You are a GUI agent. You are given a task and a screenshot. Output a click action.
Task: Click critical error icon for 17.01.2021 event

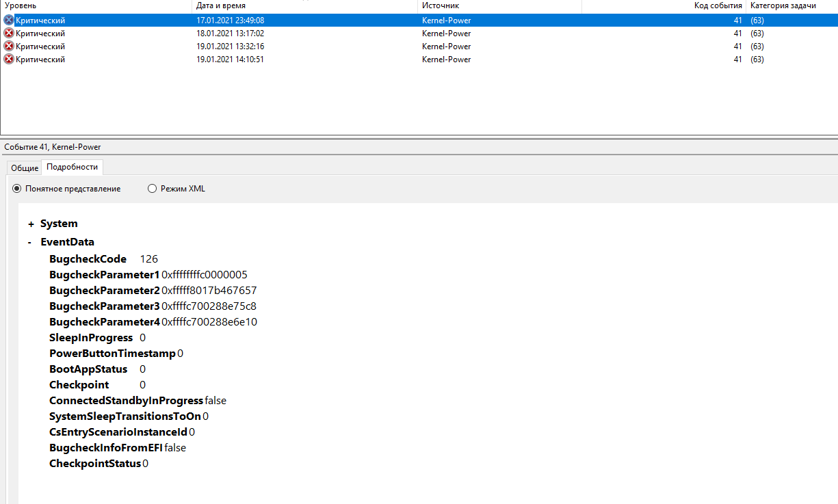tap(9, 21)
